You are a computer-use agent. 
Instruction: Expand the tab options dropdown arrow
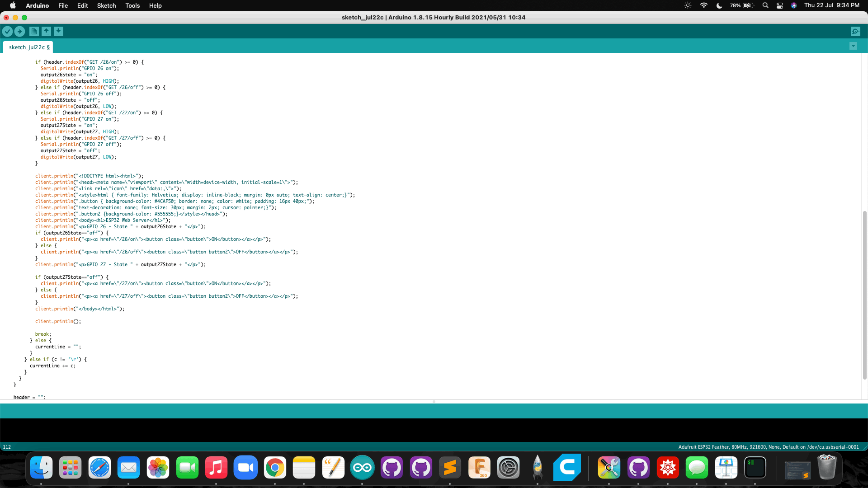coord(853,46)
